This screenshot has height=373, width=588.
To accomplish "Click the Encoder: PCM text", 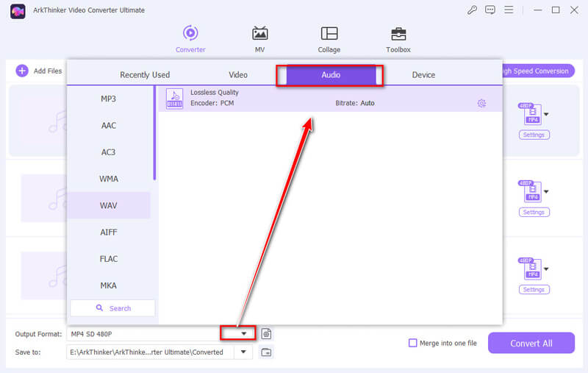I will pos(212,103).
